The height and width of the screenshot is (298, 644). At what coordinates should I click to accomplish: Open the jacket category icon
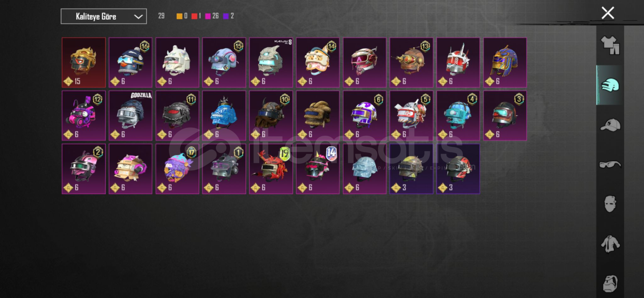pyautogui.click(x=610, y=244)
